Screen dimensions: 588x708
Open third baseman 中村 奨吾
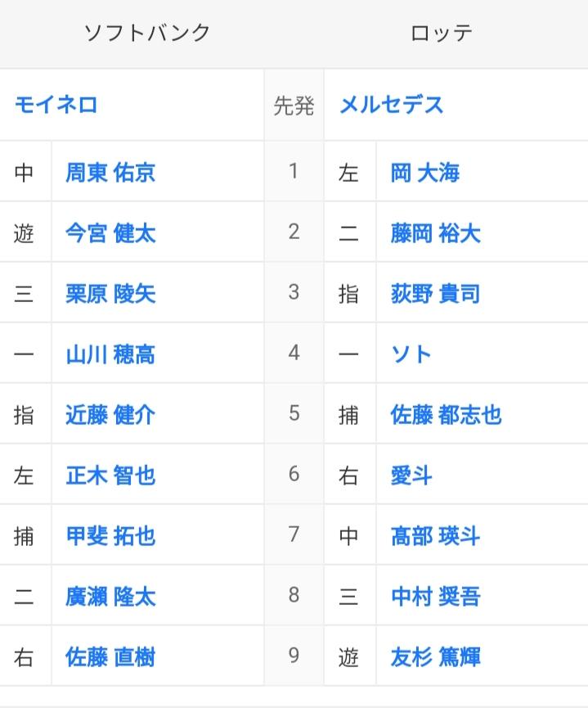[x=435, y=596]
